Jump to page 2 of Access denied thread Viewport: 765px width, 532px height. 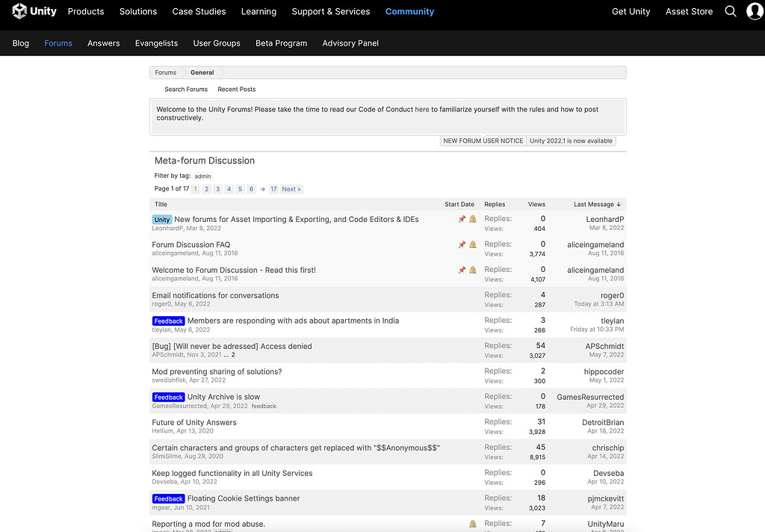click(233, 355)
